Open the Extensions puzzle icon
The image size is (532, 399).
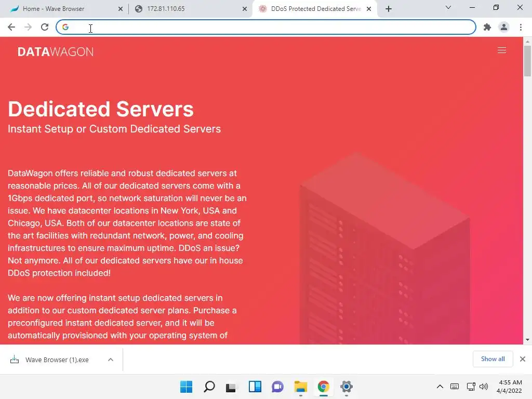point(487,27)
